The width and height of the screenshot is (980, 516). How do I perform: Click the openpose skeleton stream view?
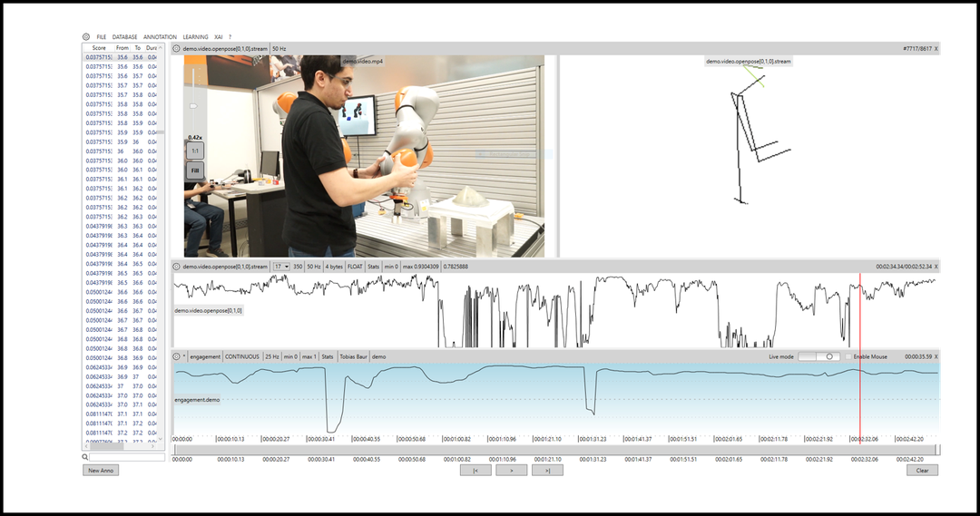point(750,156)
